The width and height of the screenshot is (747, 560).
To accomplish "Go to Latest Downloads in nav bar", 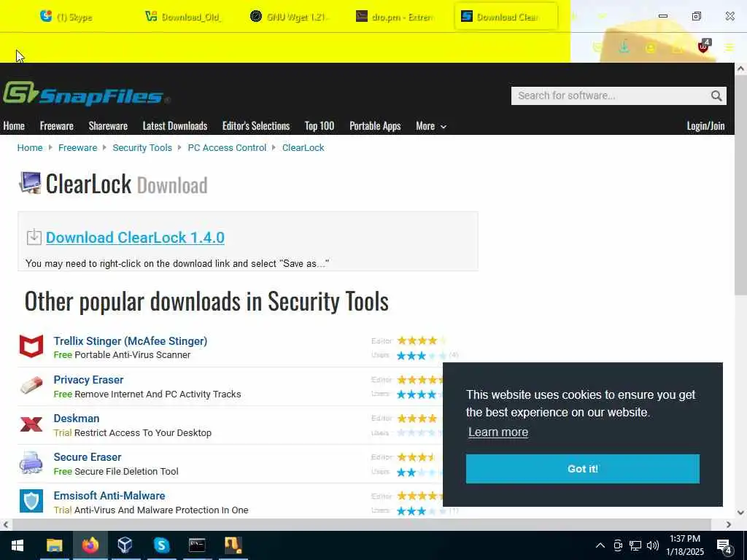I will [x=175, y=125].
